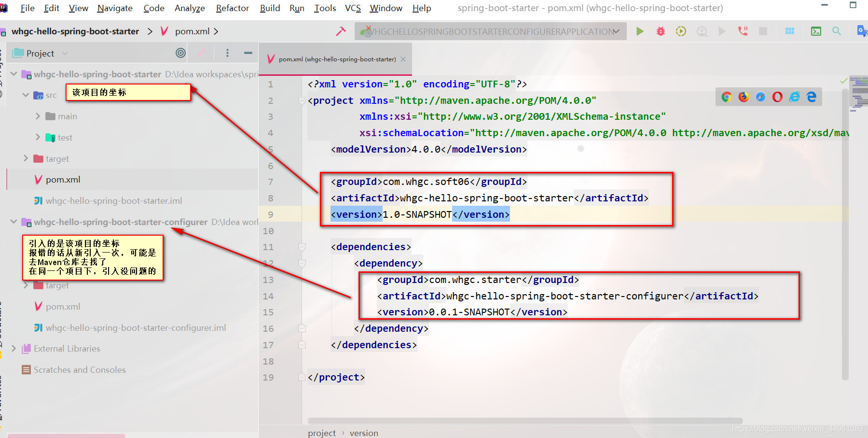The height and width of the screenshot is (438, 868).
Task: Click the horizontal editor scrollbar
Action: tap(525, 421)
